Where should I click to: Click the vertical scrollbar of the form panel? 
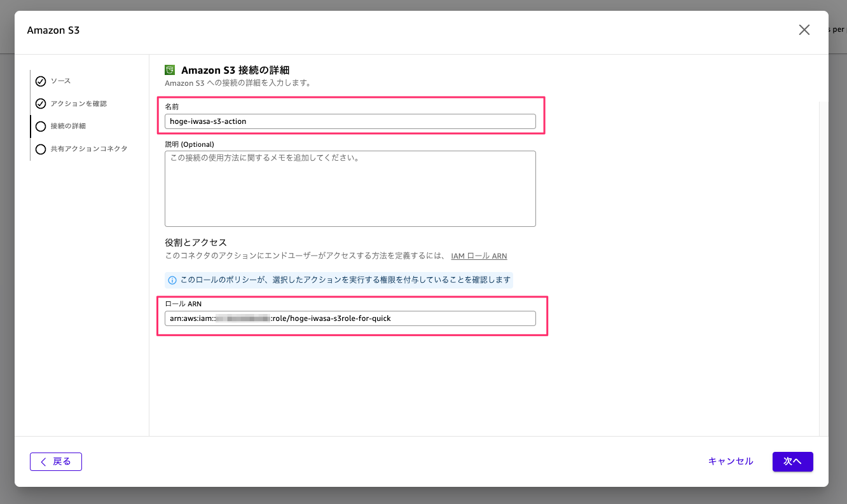pos(824,268)
